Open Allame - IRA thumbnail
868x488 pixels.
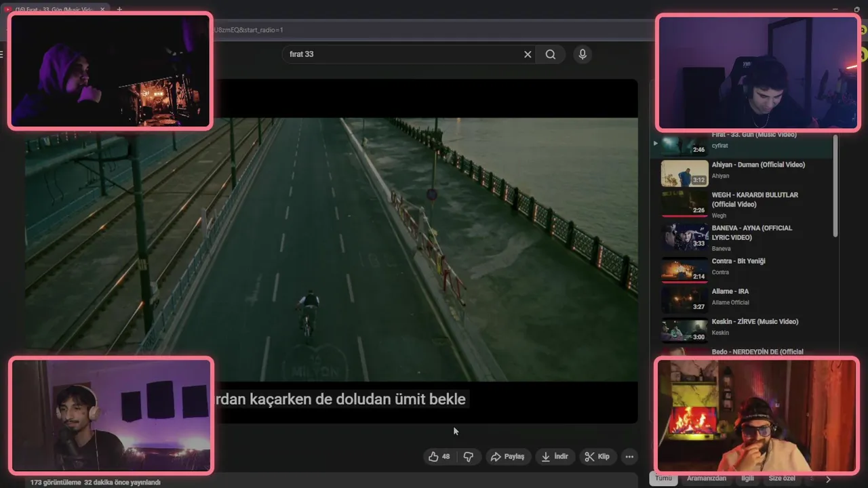[x=684, y=300]
